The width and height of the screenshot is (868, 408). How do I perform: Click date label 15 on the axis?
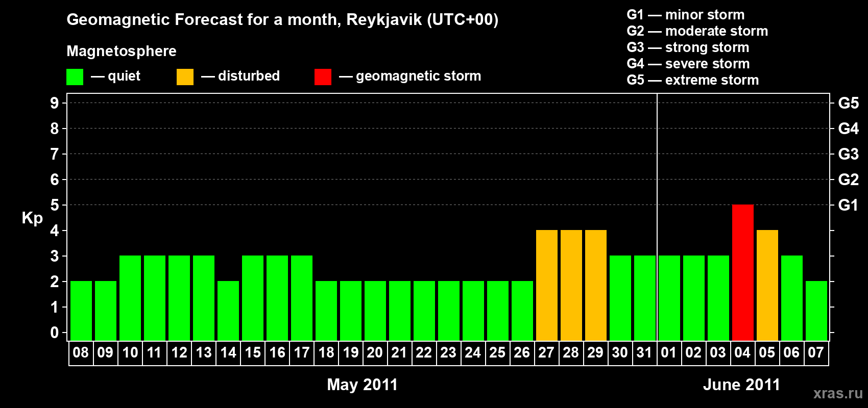coord(252,352)
